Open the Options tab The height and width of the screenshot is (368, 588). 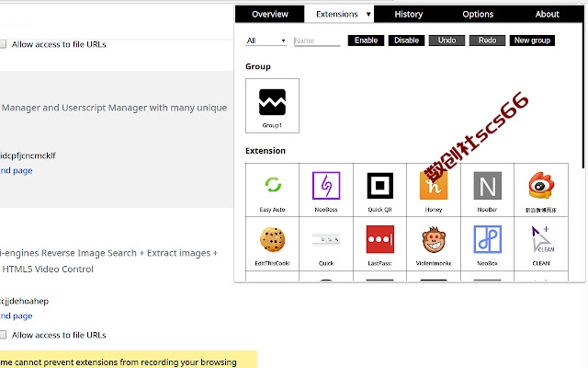[x=478, y=15]
